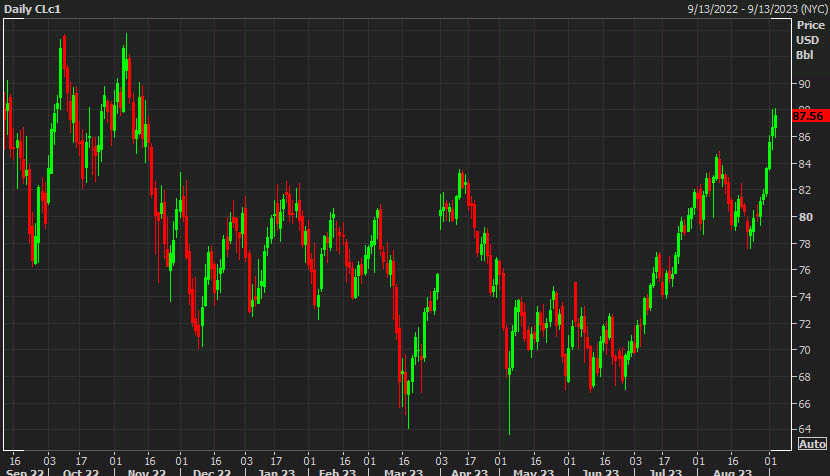
Task: Click the Apr 23 month label
Action: click(x=469, y=472)
